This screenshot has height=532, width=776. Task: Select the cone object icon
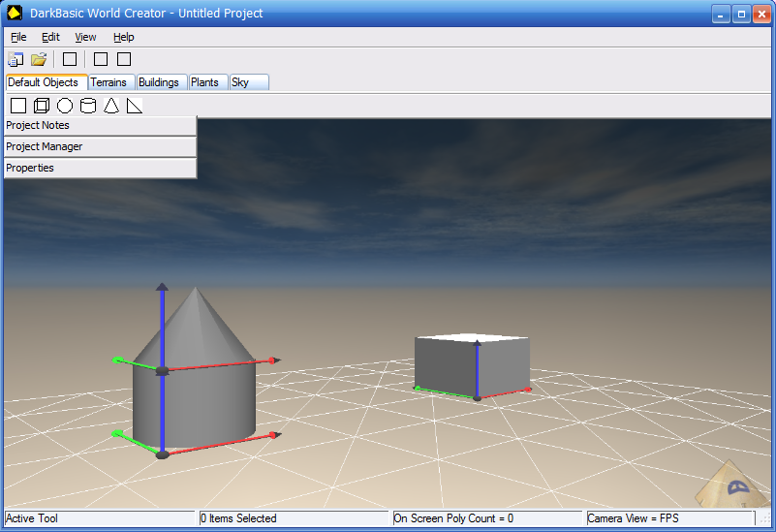pyautogui.click(x=111, y=106)
